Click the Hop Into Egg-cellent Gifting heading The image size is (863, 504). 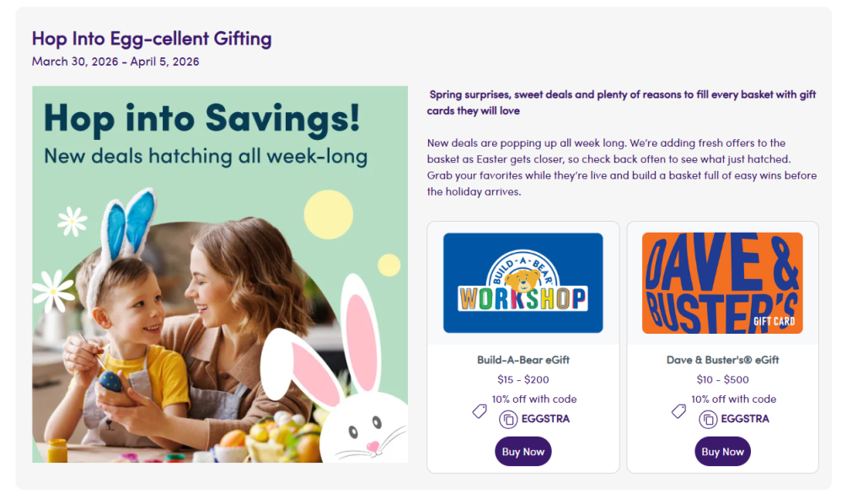coord(152,38)
